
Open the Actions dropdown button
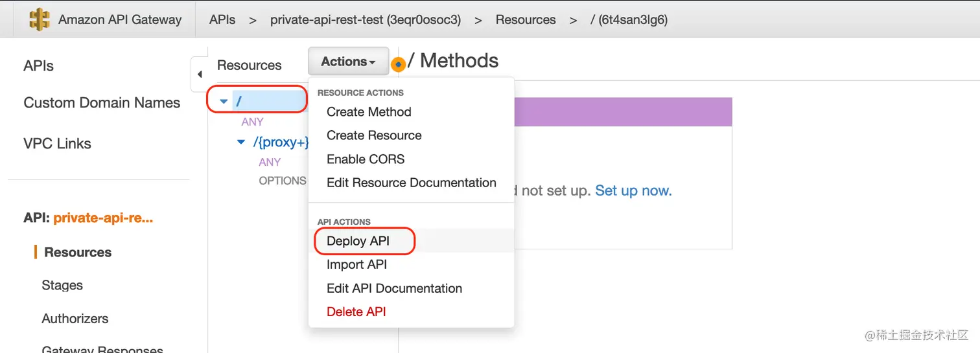[348, 62]
